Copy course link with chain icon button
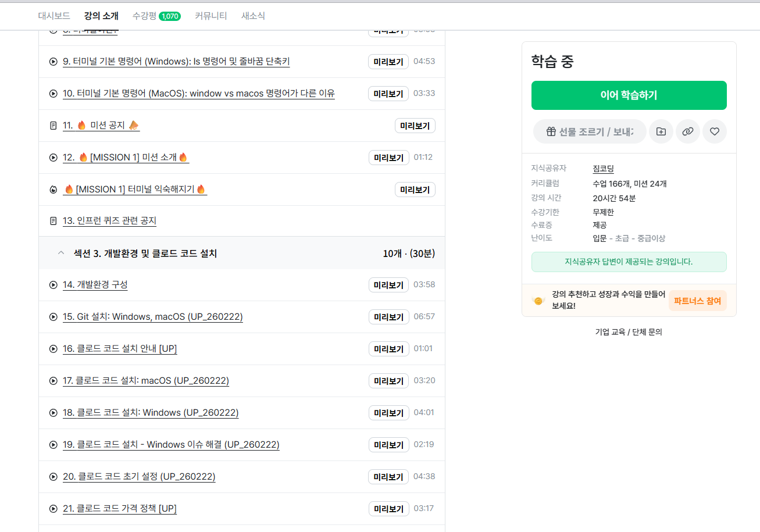Image resolution: width=760 pixels, height=532 pixels. point(688,131)
